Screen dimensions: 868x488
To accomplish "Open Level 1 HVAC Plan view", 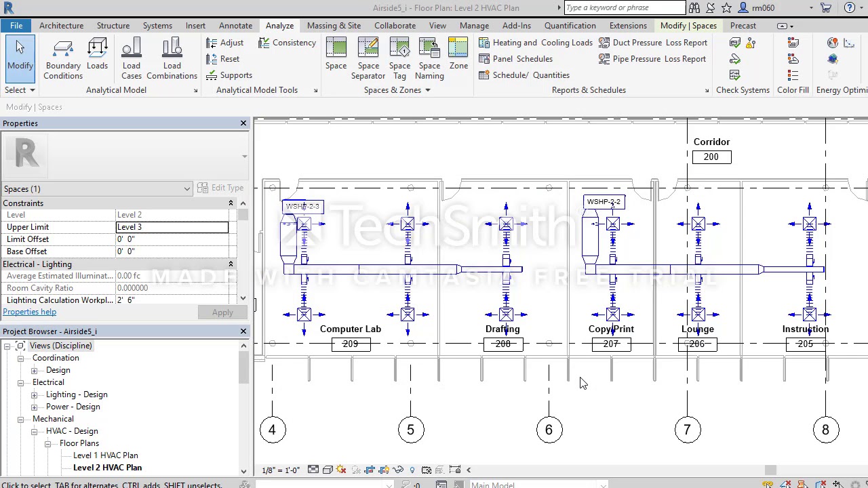I will point(105,455).
